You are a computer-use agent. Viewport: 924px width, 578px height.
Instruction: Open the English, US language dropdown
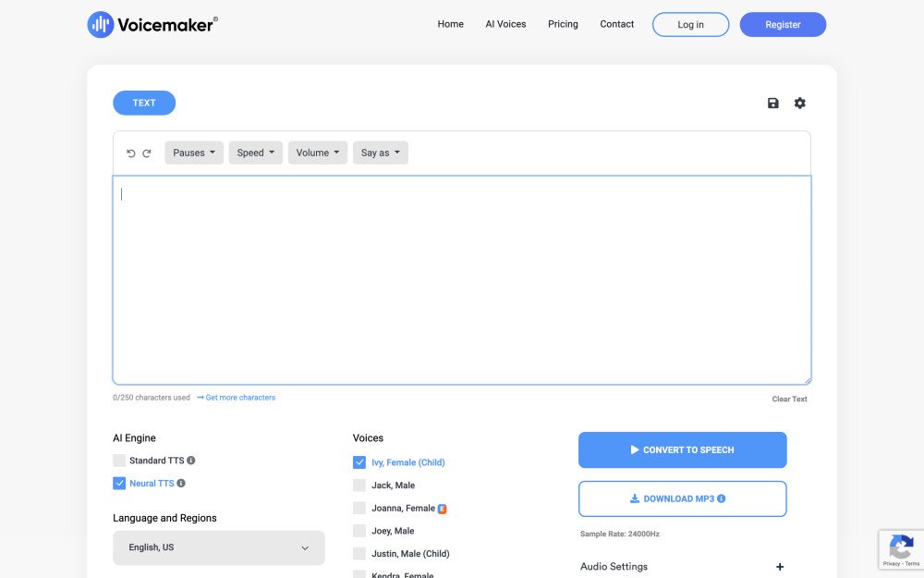click(x=219, y=547)
